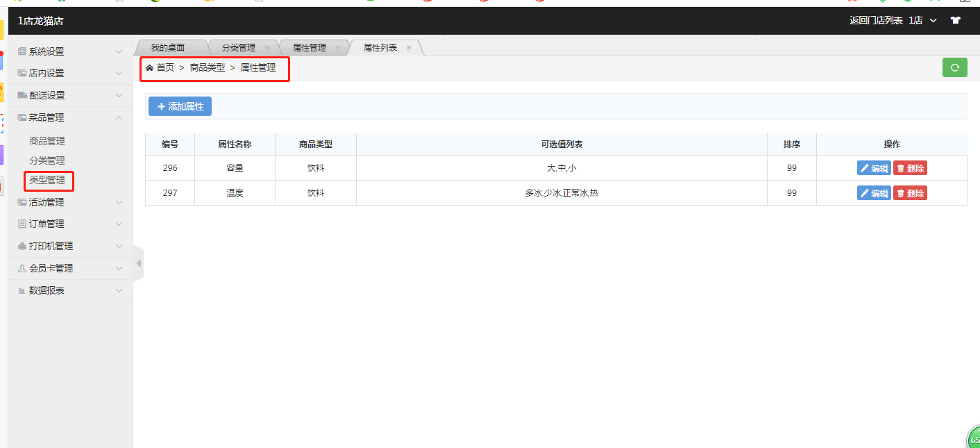Image resolution: width=980 pixels, height=448 pixels.
Task: Collapse the 菜品管理 menu section
Action: coord(69,118)
